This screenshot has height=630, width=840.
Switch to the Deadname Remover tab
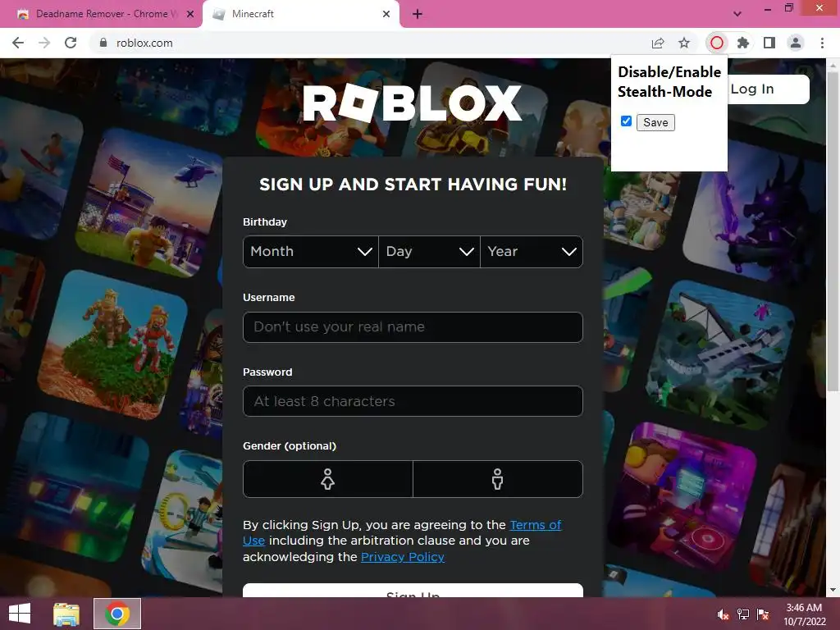point(101,15)
